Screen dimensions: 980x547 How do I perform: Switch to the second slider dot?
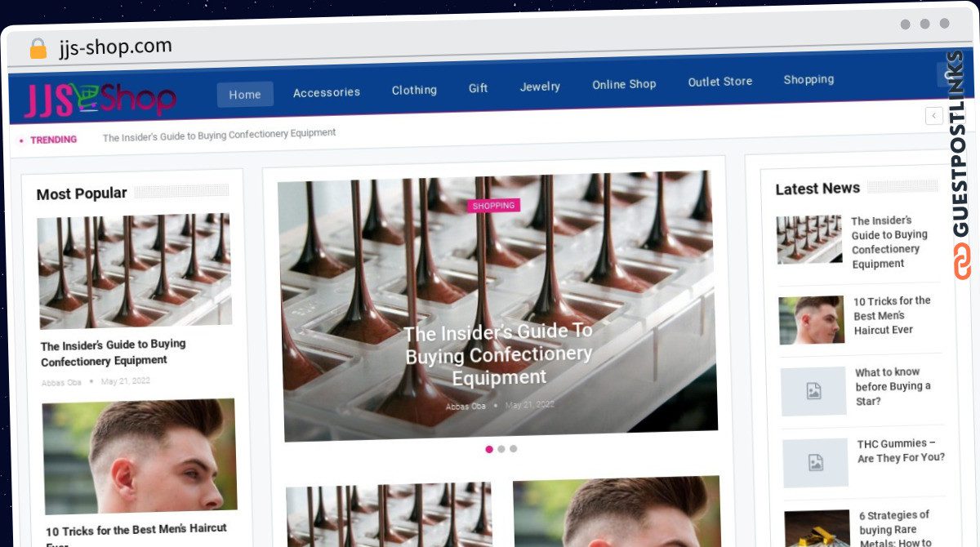(x=501, y=449)
